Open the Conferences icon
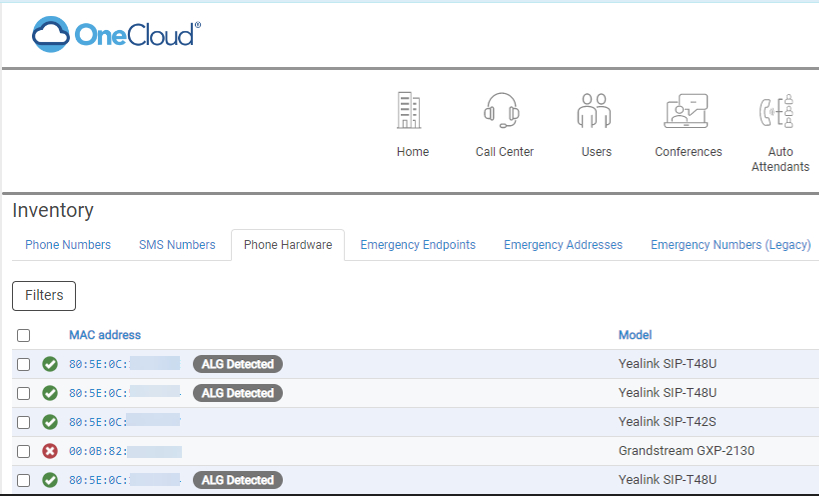This screenshot has width=819, height=496. click(686, 111)
